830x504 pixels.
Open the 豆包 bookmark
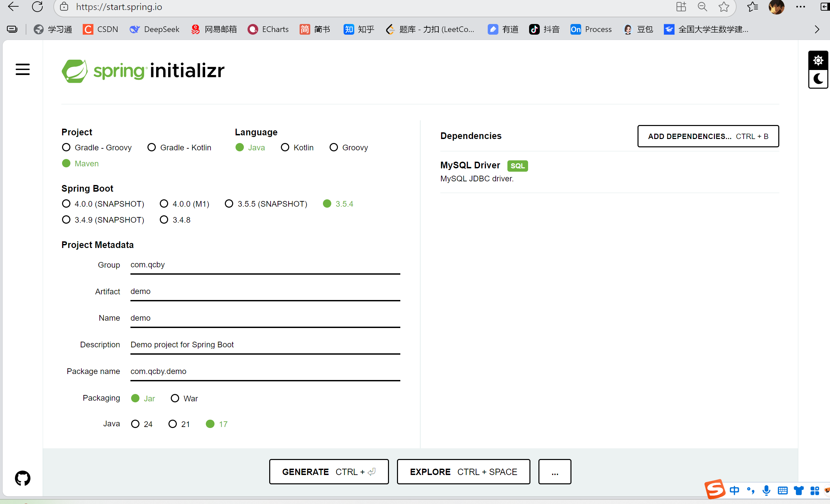(638, 29)
